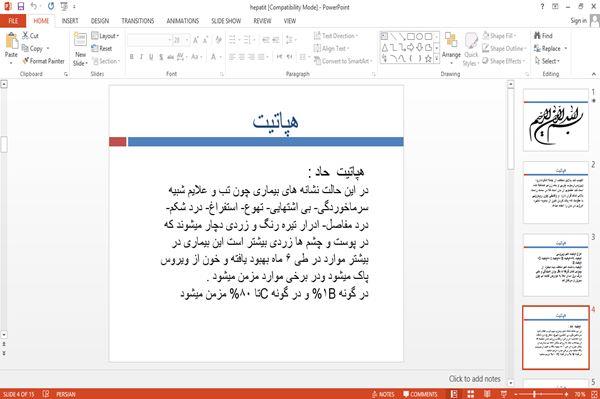Open the Layout dropdown

[x=105, y=36]
